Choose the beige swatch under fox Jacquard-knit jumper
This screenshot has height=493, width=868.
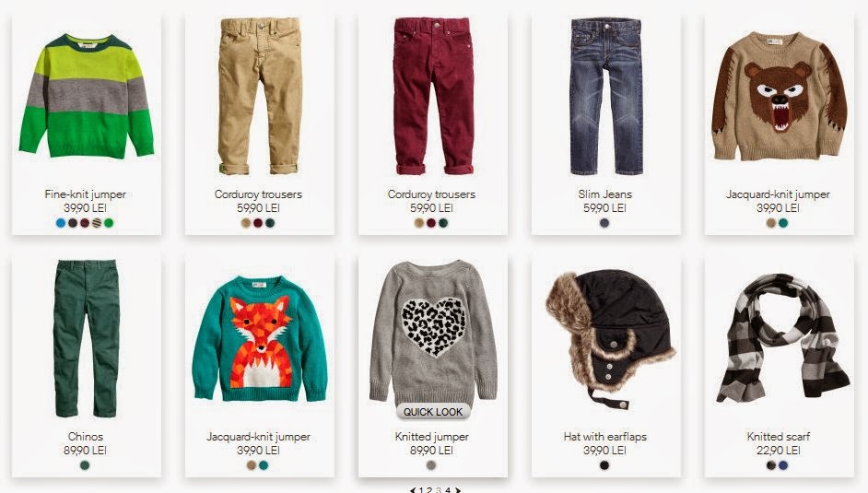pyautogui.click(x=252, y=465)
